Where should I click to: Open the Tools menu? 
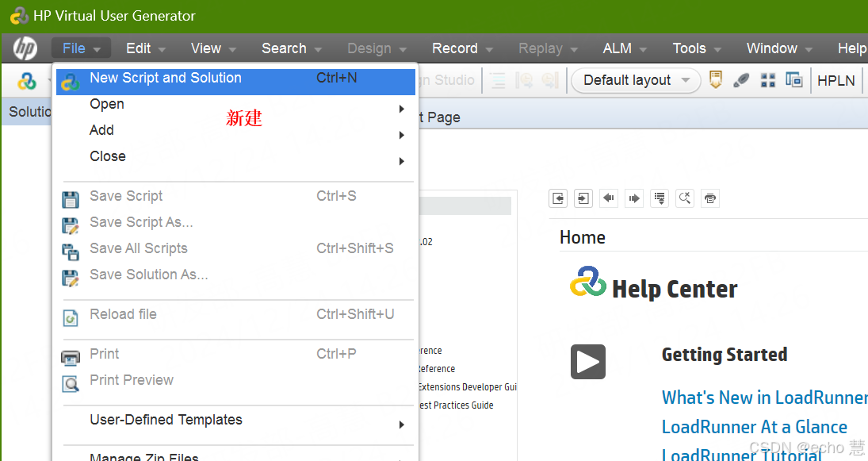(697, 48)
